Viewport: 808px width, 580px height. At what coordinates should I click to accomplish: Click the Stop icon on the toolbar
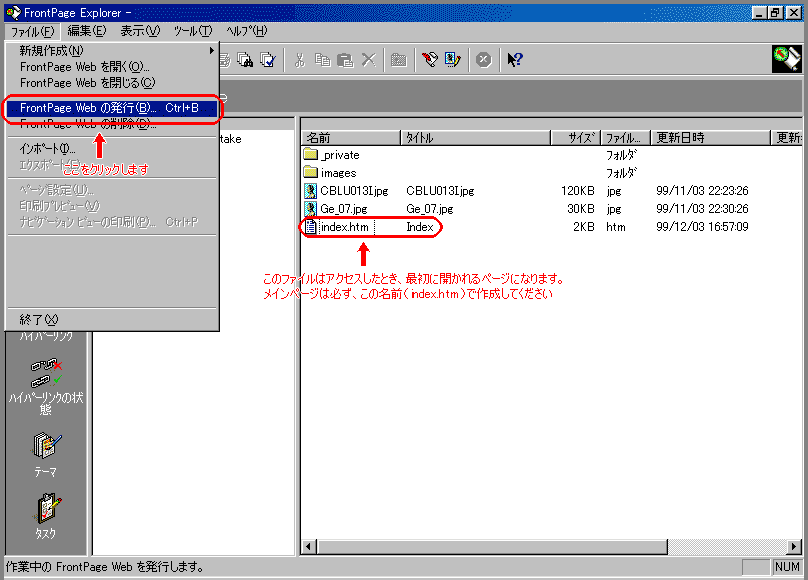[483, 59]
